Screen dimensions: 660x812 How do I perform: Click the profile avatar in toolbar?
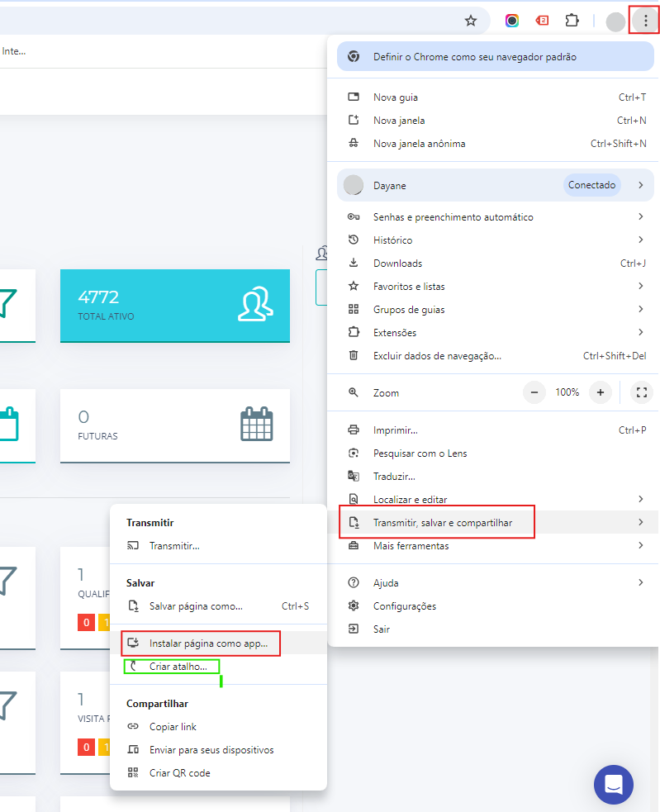(615, 21)
